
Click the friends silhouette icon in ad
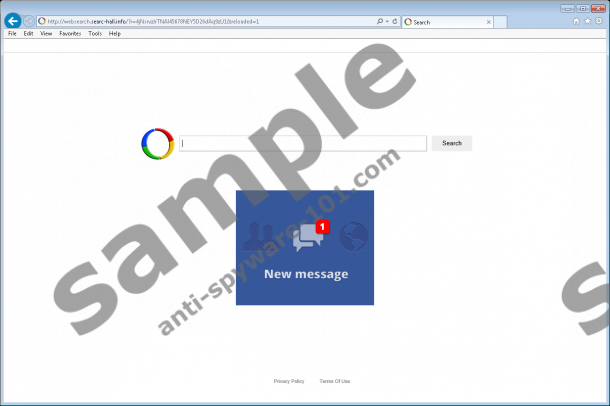[x=261, y=236]
